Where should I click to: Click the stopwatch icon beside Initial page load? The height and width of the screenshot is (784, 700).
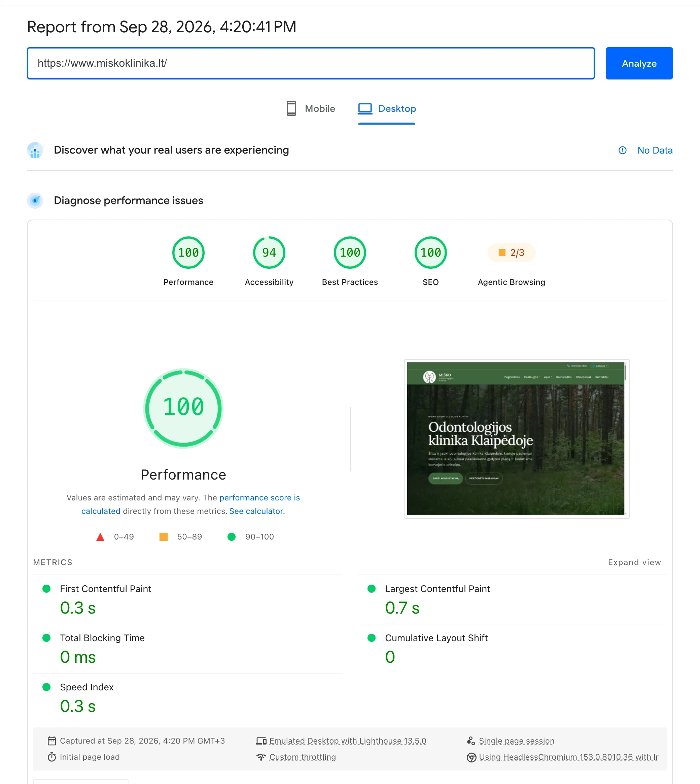click(51, 757)
